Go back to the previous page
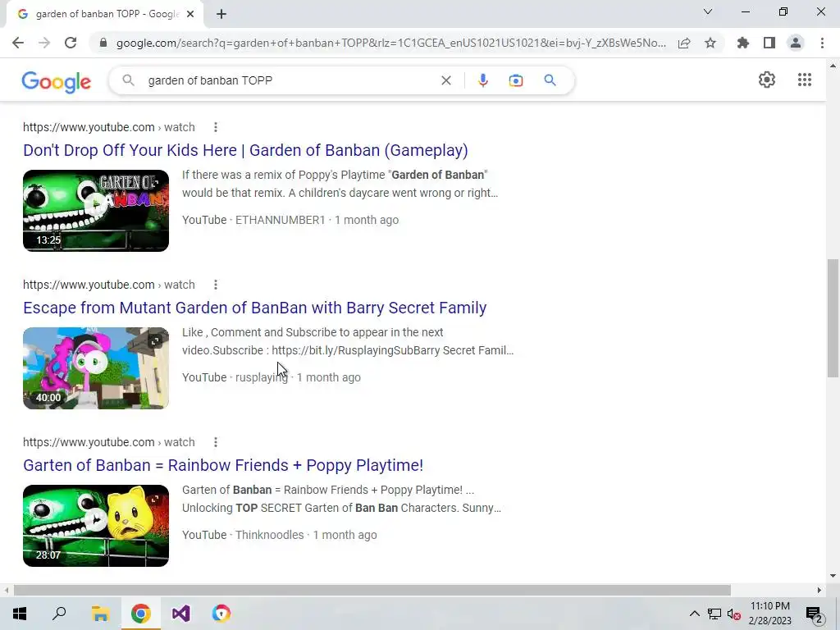 (x=18, y=43)
